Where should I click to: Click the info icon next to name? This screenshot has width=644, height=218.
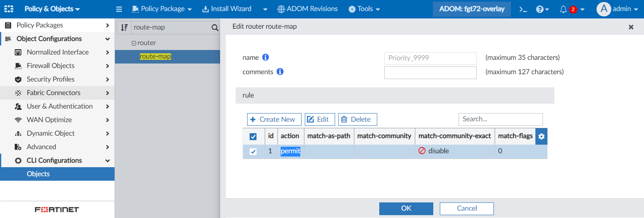(266, 57)
